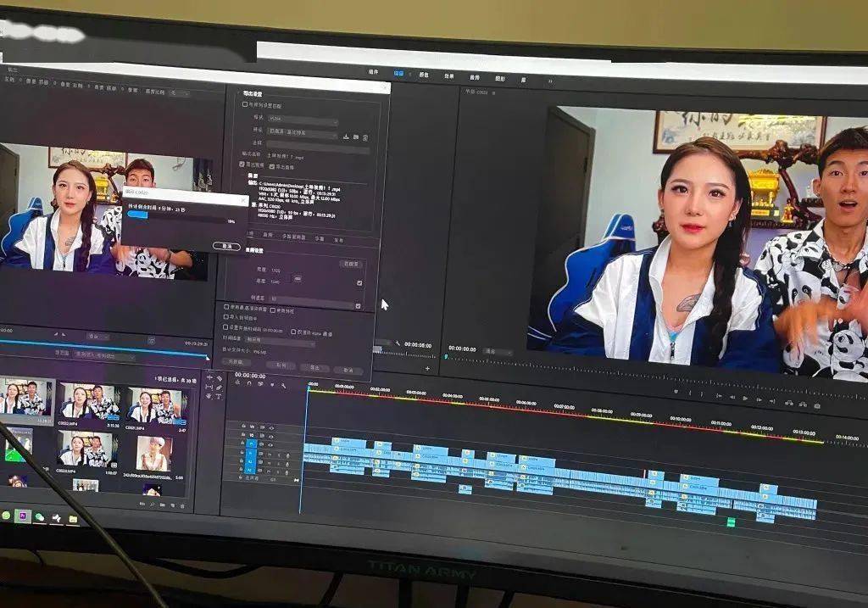Toggle the frame rate match source checkbox
Image resolution: width=868 pixels, height=608 pixels.
click(x=359, y=305)
